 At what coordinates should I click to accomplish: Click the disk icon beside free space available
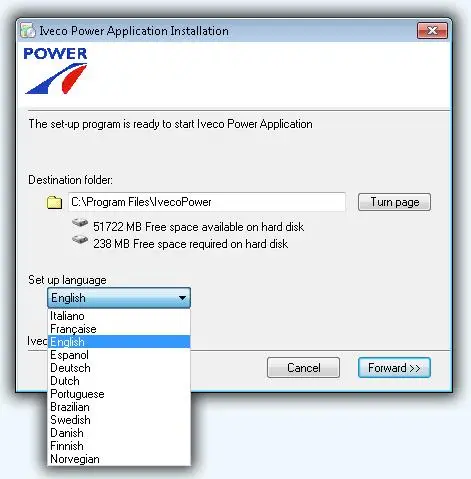(80, 223)
